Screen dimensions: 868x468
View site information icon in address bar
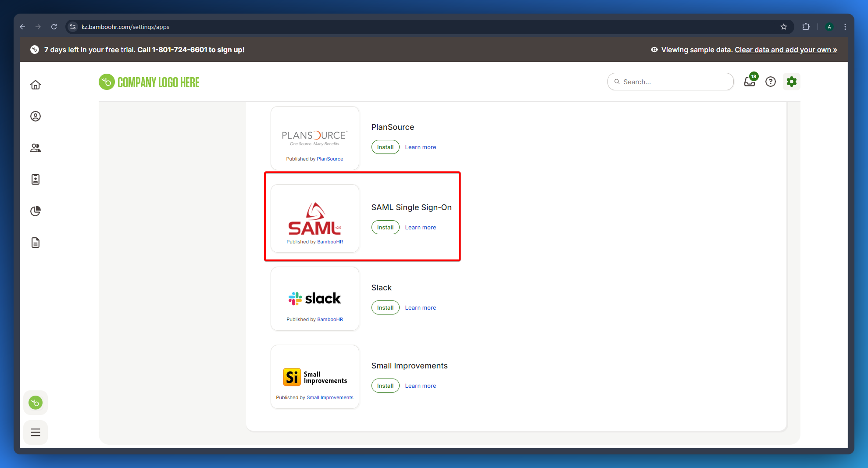point(73,27)
